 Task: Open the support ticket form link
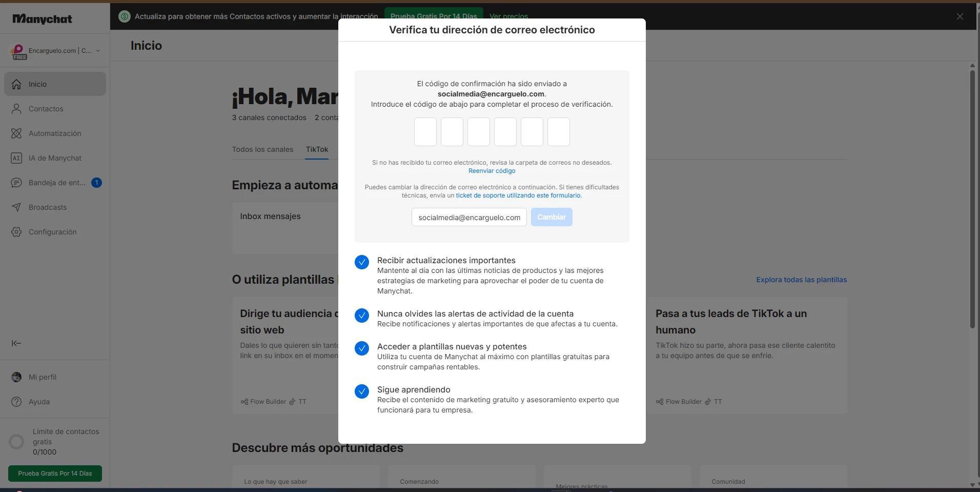tap(519, 195)
